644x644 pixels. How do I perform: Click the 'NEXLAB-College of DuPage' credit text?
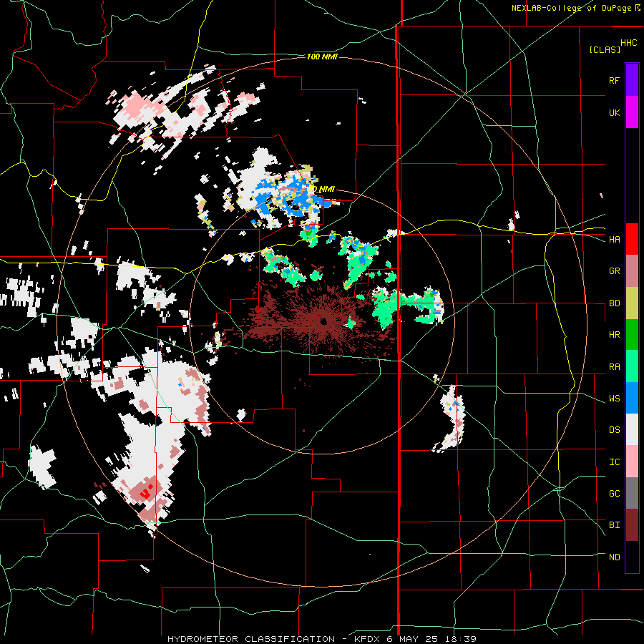pos(571,8)
